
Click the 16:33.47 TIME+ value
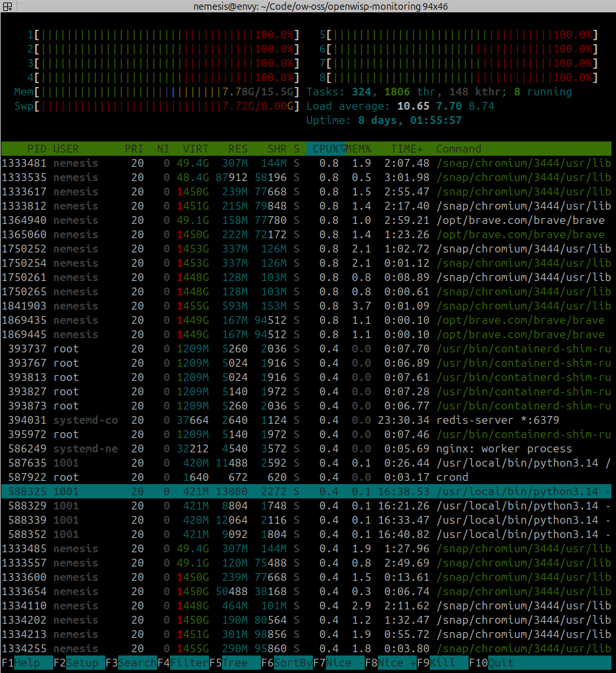click(x=404, y=520)
